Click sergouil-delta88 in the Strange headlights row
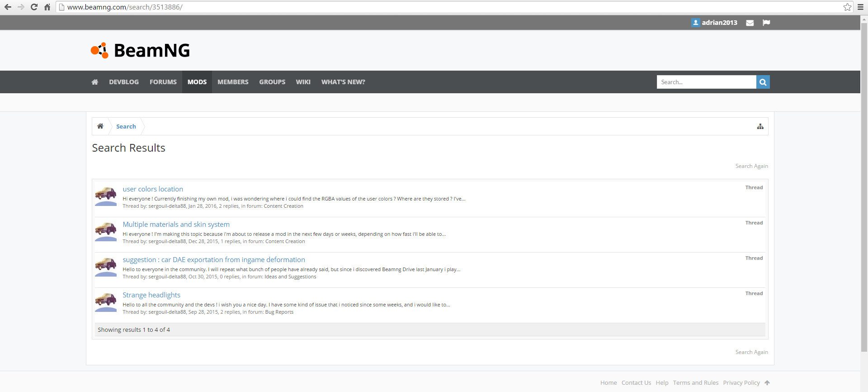The image size is (868, 392). [x=167, y=312]
